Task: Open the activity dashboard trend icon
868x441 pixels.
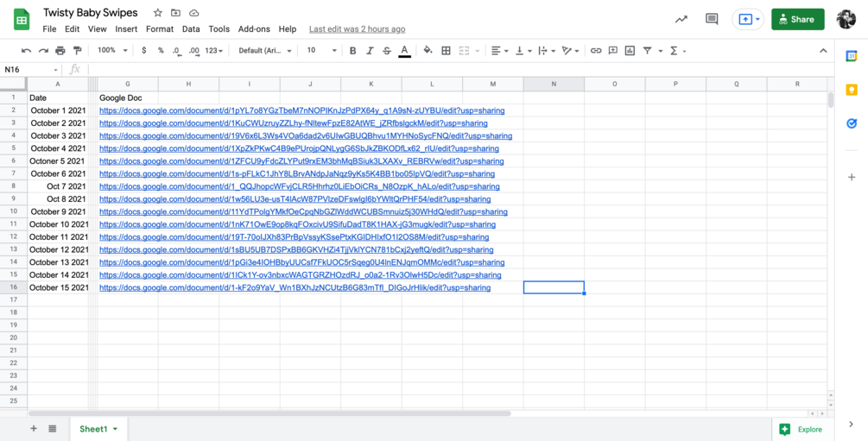Action: 681,19
